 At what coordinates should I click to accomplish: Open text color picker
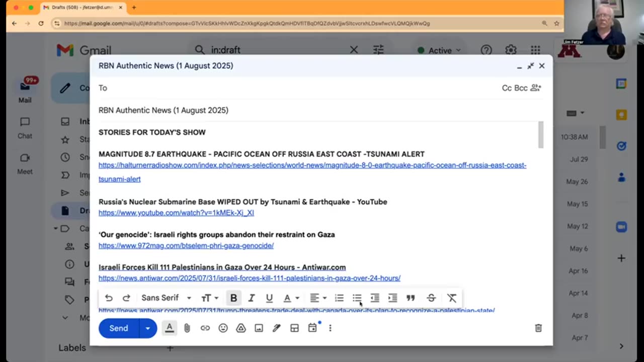[x=290, y=298]
